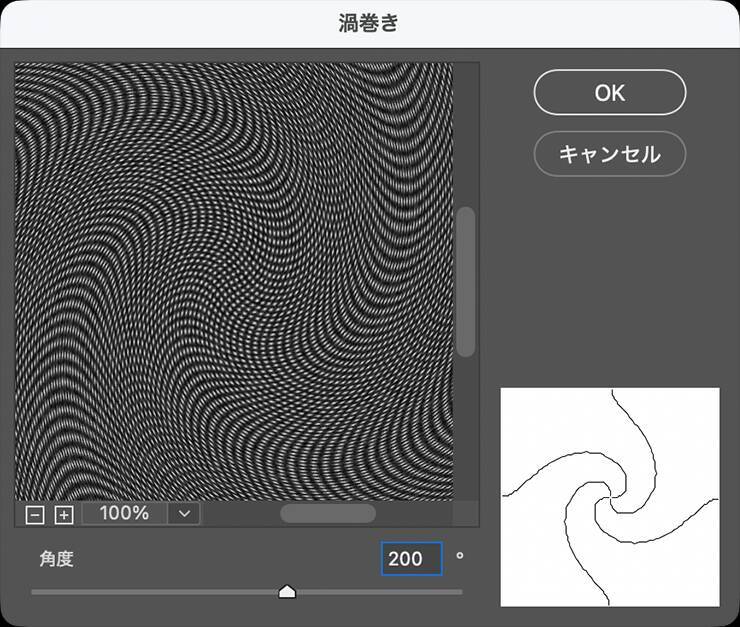The height and width of the screenshot is (627, 740).
Task: Click the 角度 label
Action: [x=57, y=559]
